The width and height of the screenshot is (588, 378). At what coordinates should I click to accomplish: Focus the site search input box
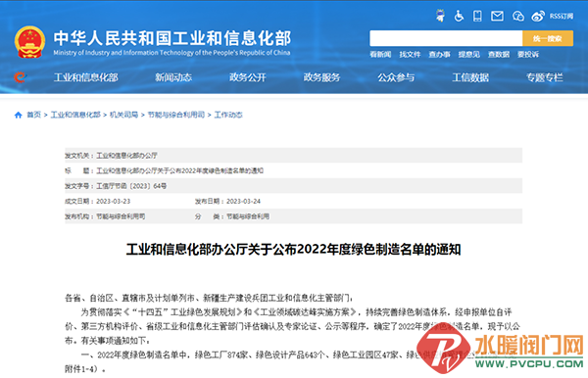click(446, 38)
